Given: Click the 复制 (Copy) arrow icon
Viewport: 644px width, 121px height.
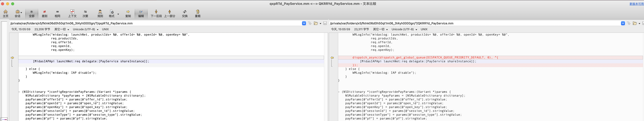Looking at the screenshot, I should point(128,14).
